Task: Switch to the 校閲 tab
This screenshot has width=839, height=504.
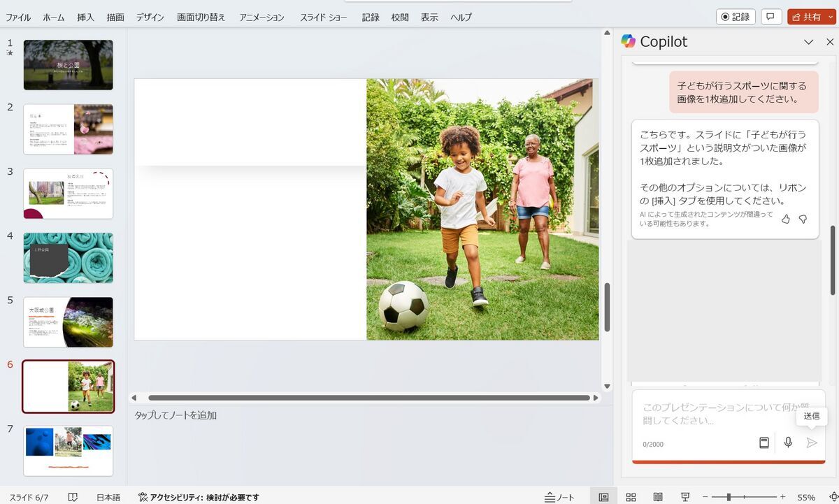Action: (400, 17)
